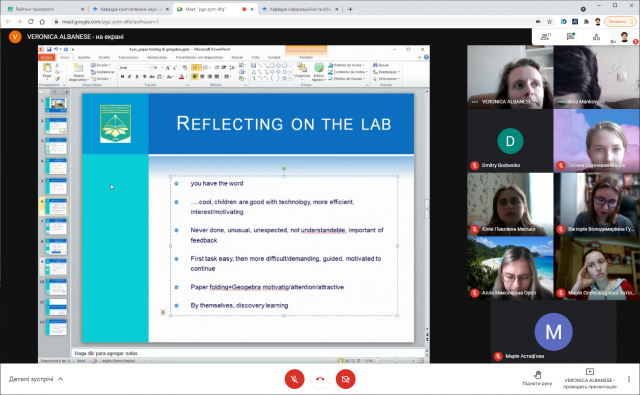Open Meet more options three-dot menu
640x395 pixels.
(629, 379)
